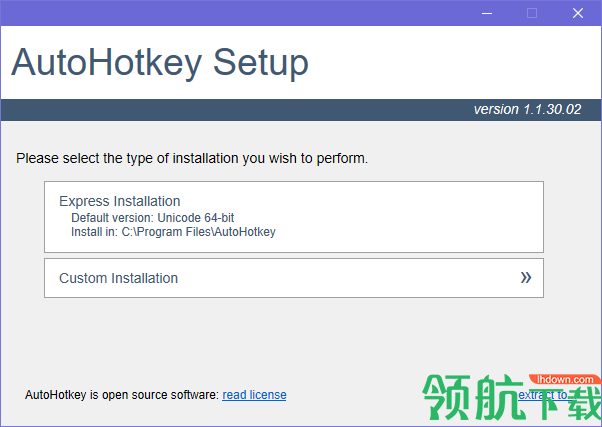The image size is (602, 427).
Task: Open the read license link
Action: pyautogui.click(x=254, y=395)
